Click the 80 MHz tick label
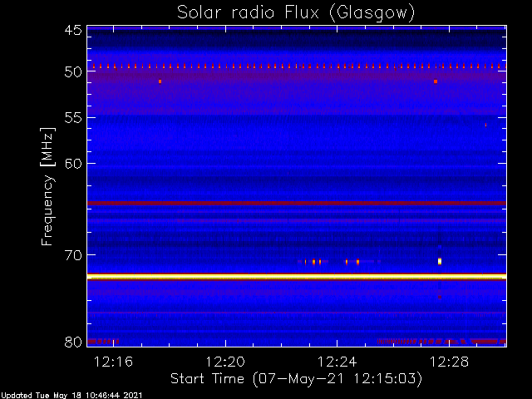This screenshot has height=399, width=532. (x=73, y=342)
